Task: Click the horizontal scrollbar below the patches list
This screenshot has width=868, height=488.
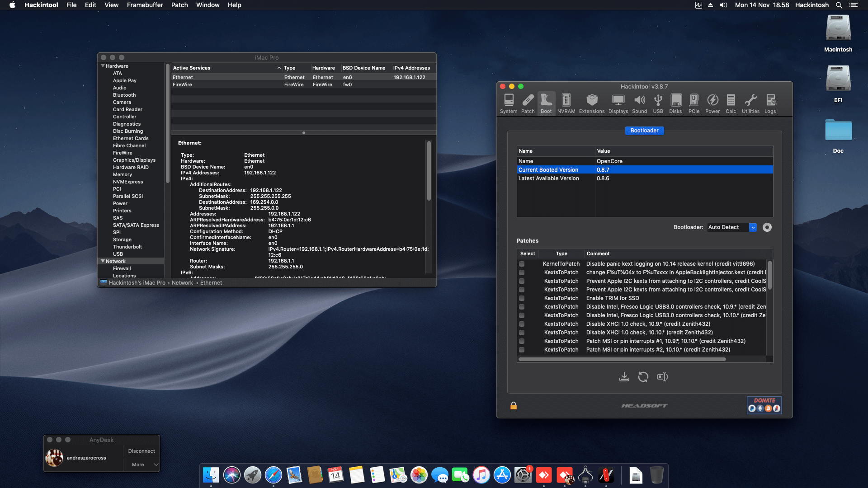Action: [x=622, y=359]
